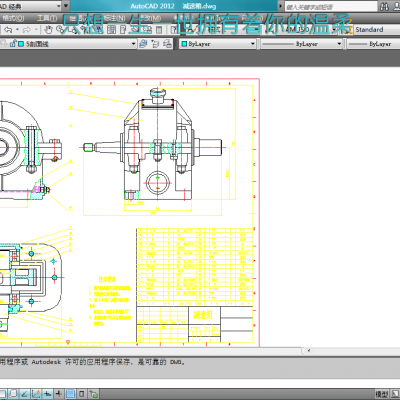Open the 工具(T) menu
The image size is (400, 400).
point(47,18)
